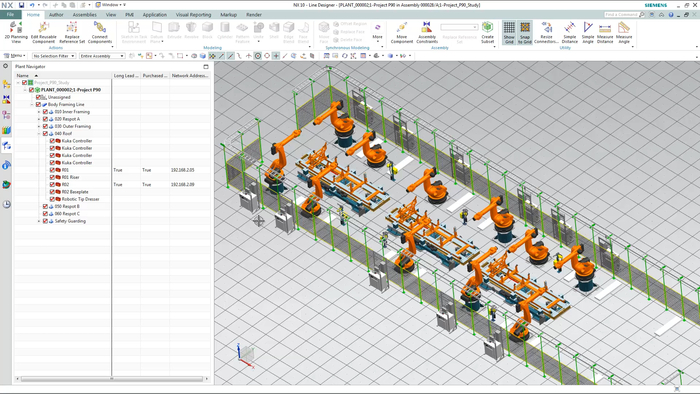Click Replace Reference Set in the ribbon
The height and width of the screenshot is (394, 700).
[72, 32]
